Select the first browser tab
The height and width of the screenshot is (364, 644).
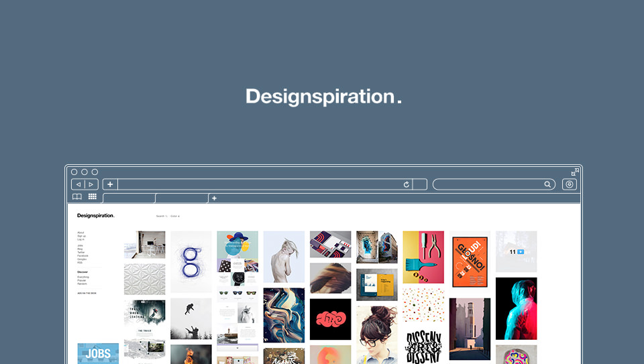[x=129, y=198]
